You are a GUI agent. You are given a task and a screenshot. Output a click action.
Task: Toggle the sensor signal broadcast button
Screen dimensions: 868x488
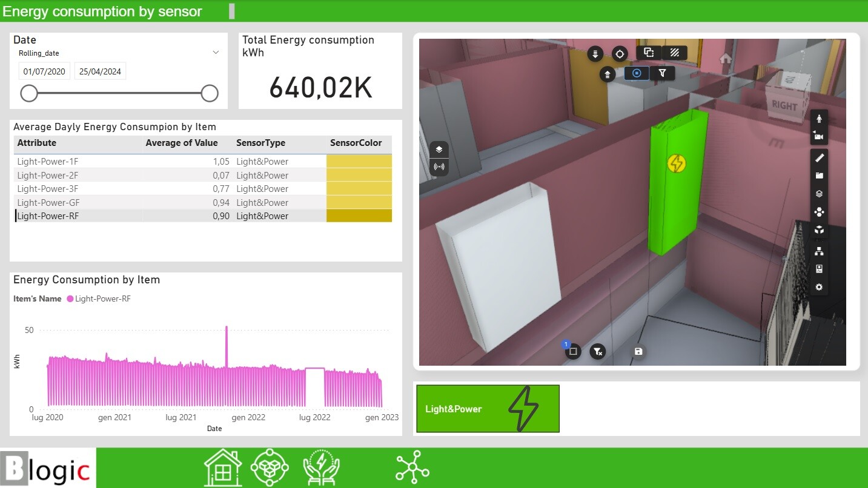pyautogui.click(x=439, y=167)
